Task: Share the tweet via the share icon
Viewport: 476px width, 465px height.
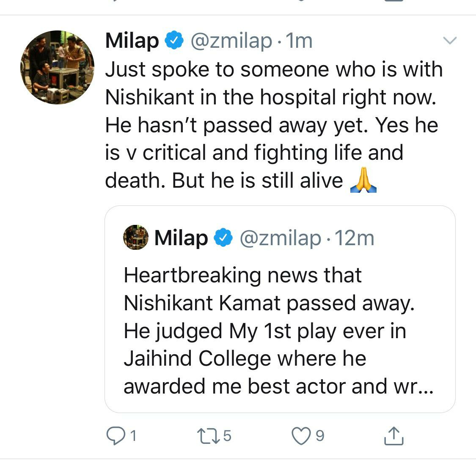Action: (x=393, y=436)
